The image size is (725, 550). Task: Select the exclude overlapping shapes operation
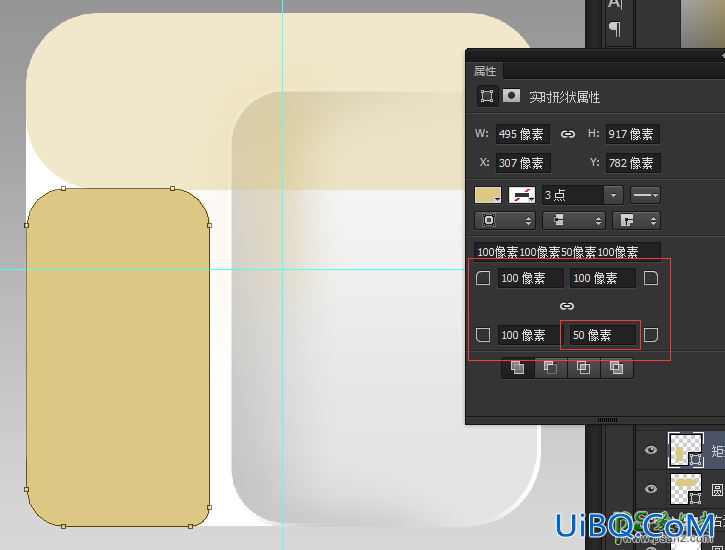tap(616, 368)
